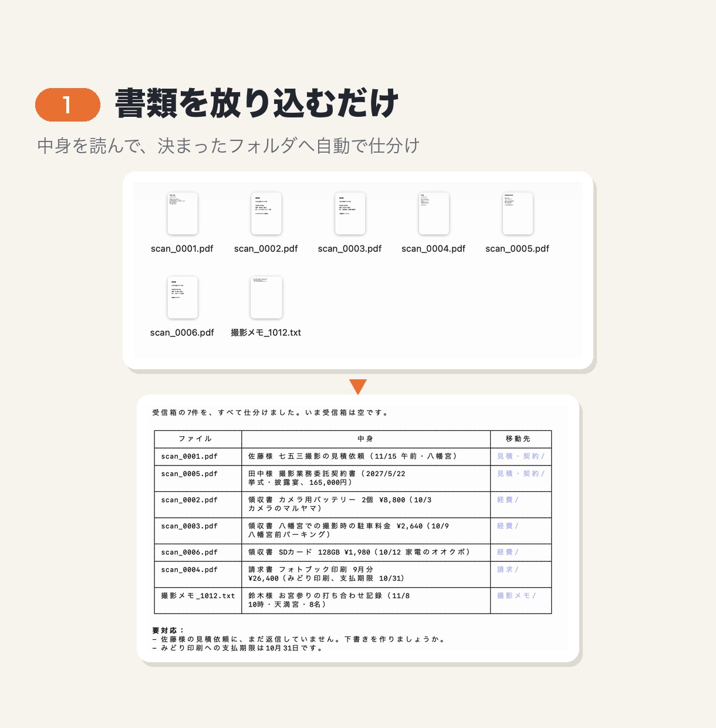Screen dimensions: 716x728
Task: Click the scan_0004.pdf filename label under its icon
Action: tap(434, 249)
